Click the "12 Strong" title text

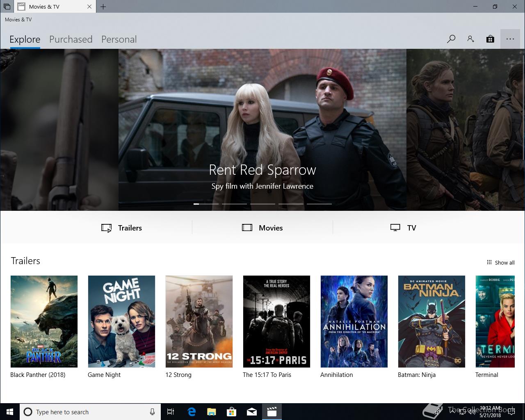tap(178, 375)
